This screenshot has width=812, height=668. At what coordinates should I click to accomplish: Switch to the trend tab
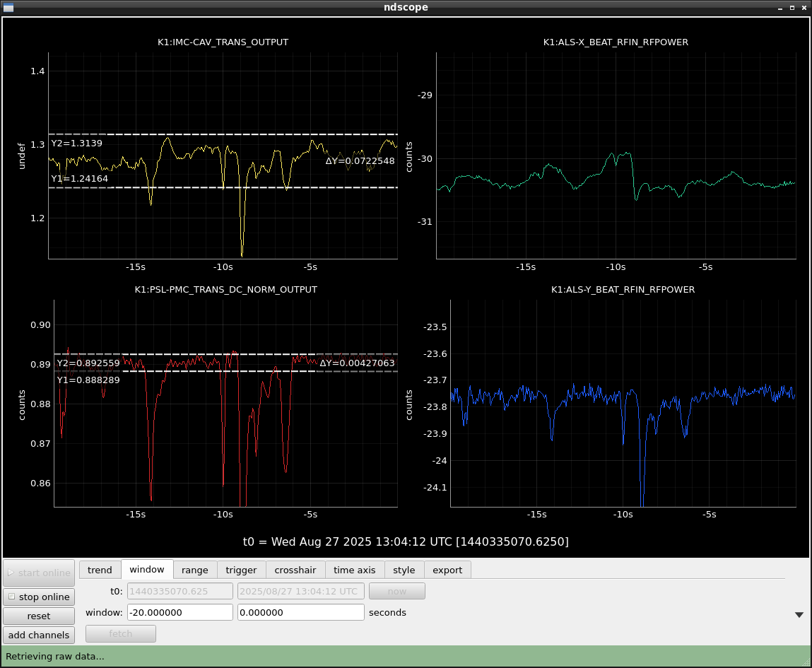click(100, 570)
